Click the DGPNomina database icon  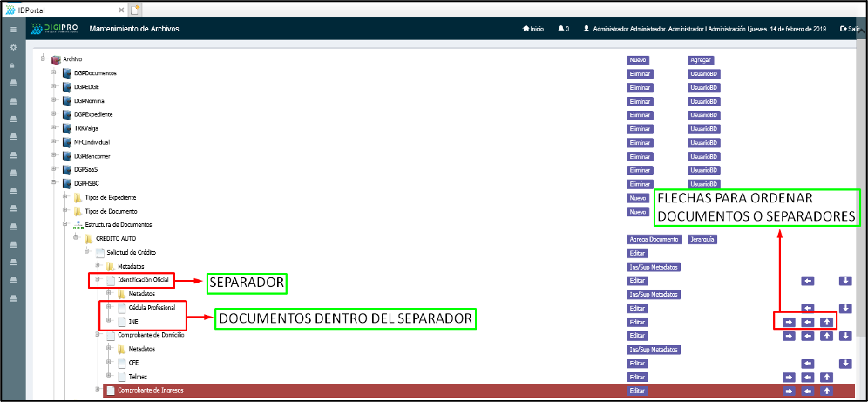click(66, 101)
